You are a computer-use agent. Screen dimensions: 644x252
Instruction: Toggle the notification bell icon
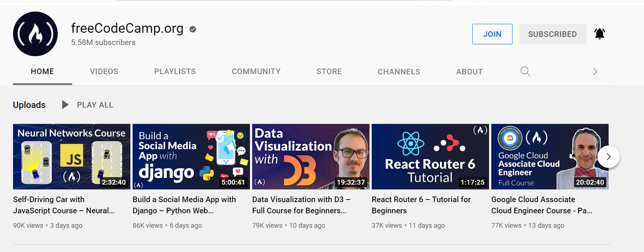pyautogui.click(x=600, y=34)
